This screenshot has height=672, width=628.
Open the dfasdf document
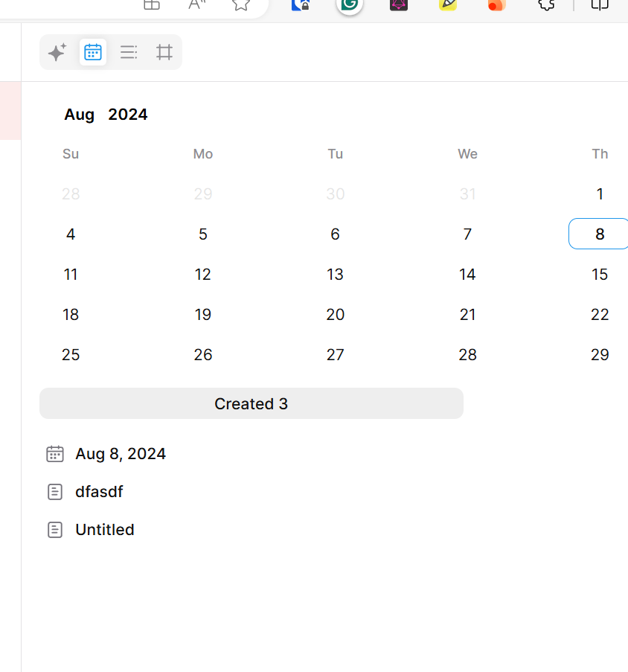[x=99, y=492]
